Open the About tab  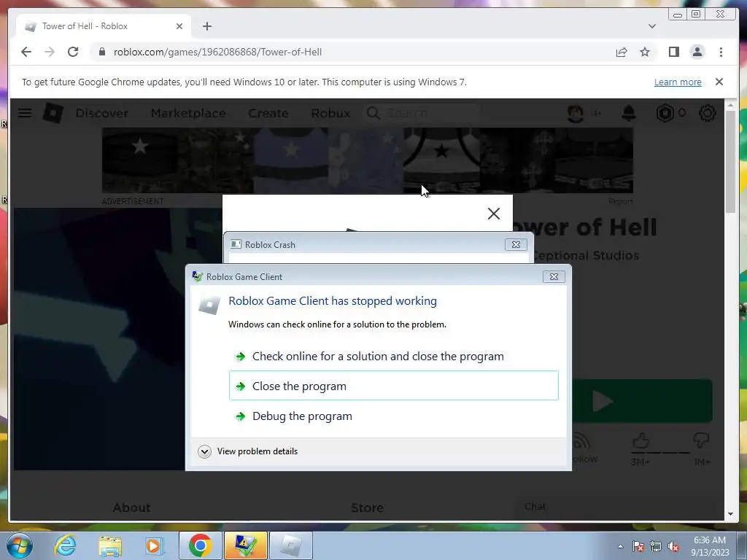[131, 507]
